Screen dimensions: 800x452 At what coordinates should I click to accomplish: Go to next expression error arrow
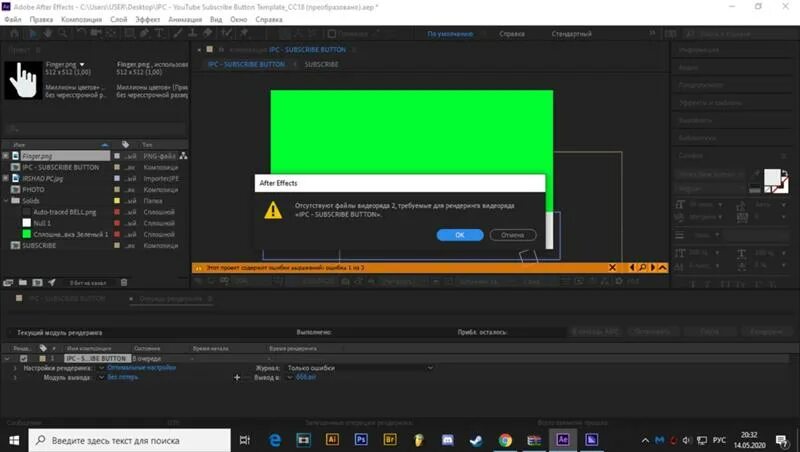(653, 267)
